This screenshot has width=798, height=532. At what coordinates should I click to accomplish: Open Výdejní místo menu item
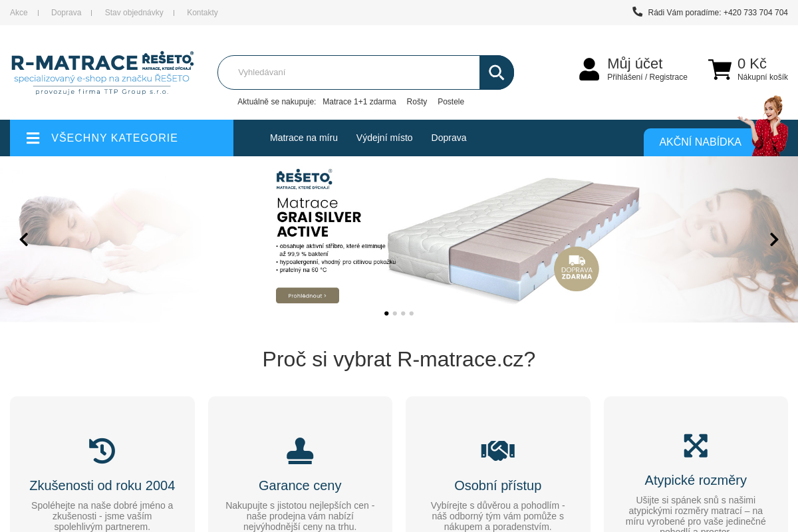384,138
